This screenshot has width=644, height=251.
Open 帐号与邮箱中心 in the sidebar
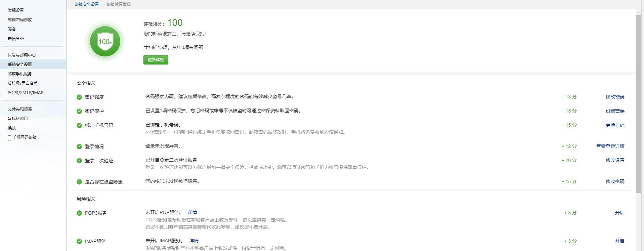click(22, 55)
